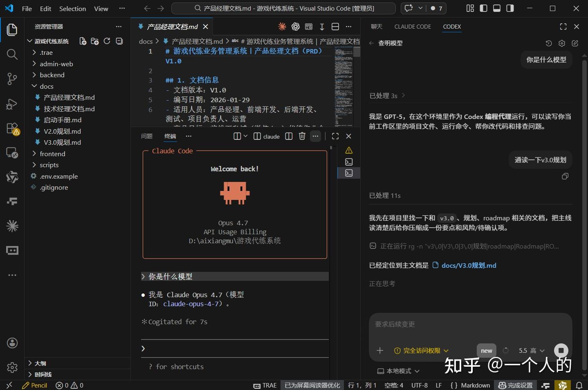Switch to CLAUDE CODE tab
This screenshot has height=390, width=588.
413,27
